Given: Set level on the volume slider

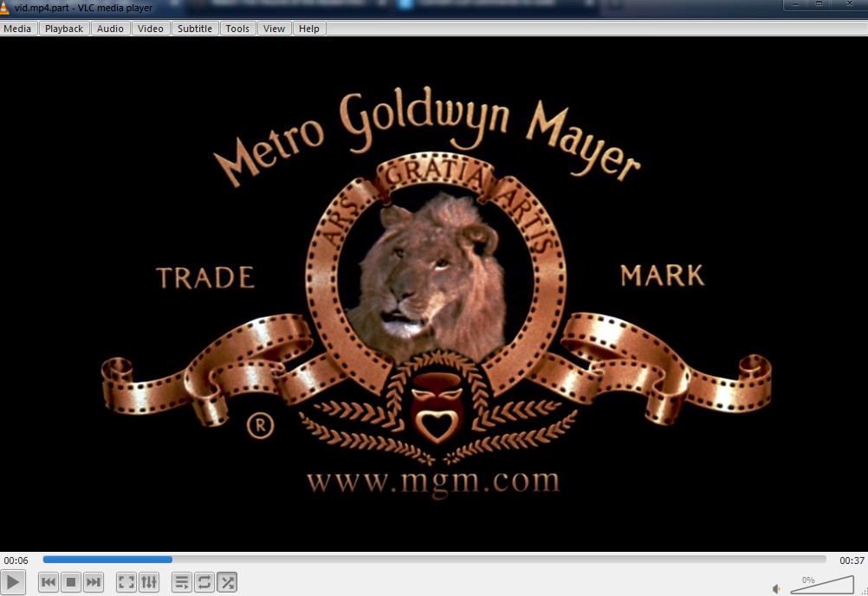Looking at the screenshot, I should click(822, 585).
